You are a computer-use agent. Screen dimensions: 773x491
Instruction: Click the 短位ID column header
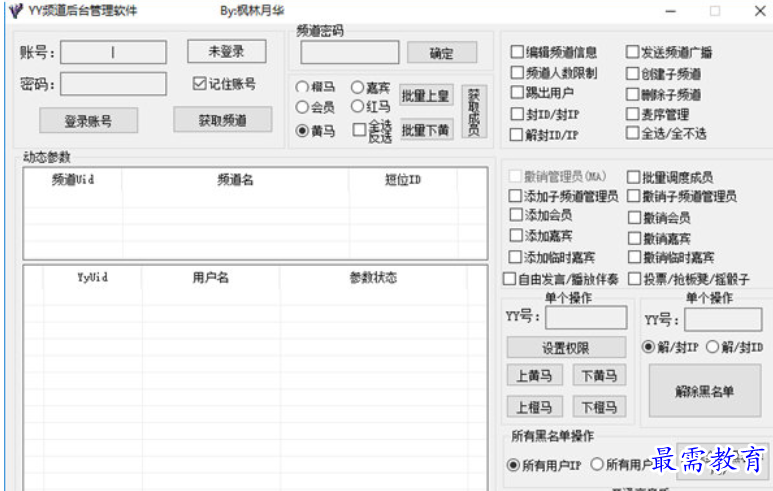[403, 179]
